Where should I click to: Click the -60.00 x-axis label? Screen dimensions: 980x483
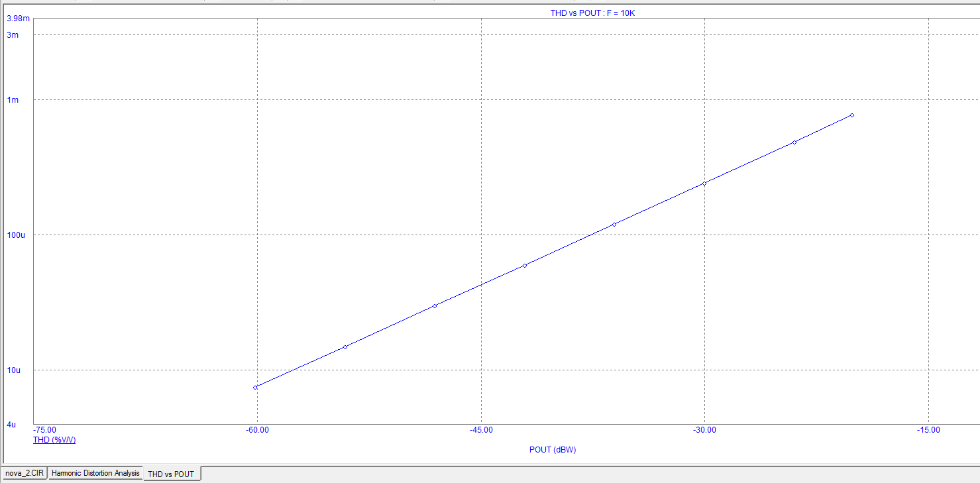257,430
